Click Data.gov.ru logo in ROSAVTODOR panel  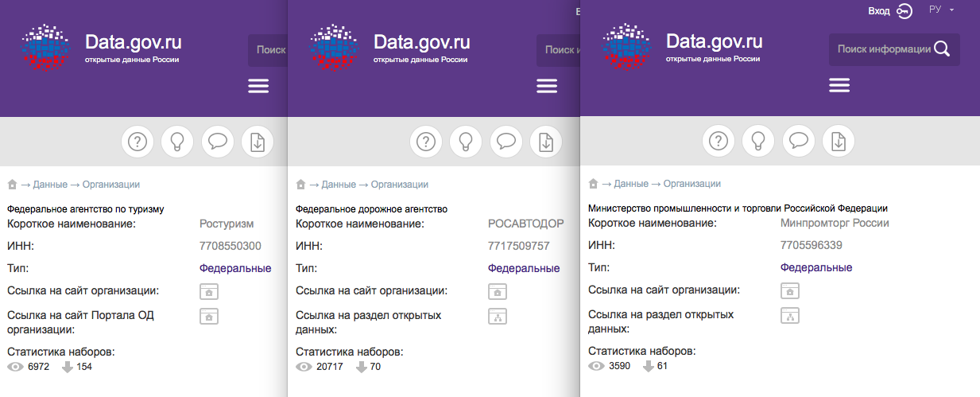point(334,49)
